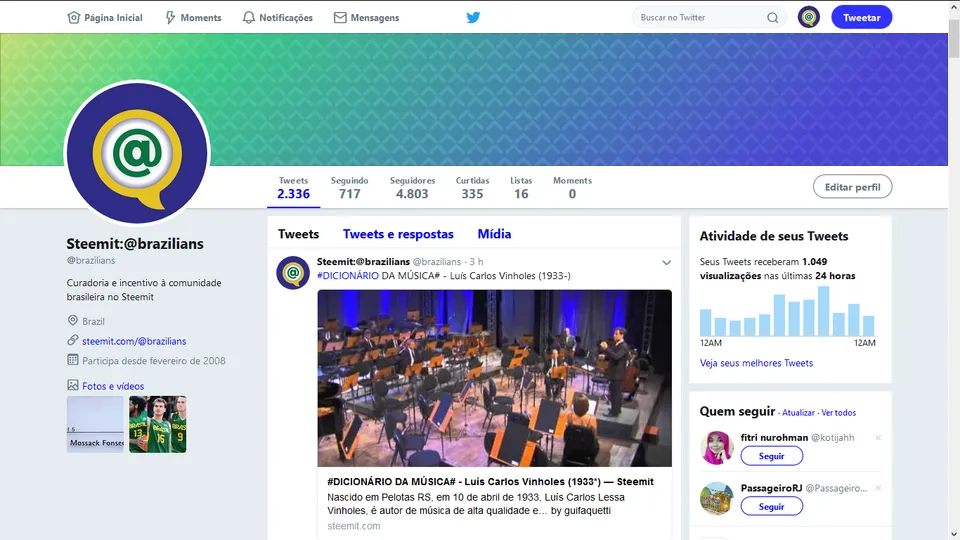Screen dimensions: 960x540
Task: Click the Twitter bird logo
Action: point(473,17)
